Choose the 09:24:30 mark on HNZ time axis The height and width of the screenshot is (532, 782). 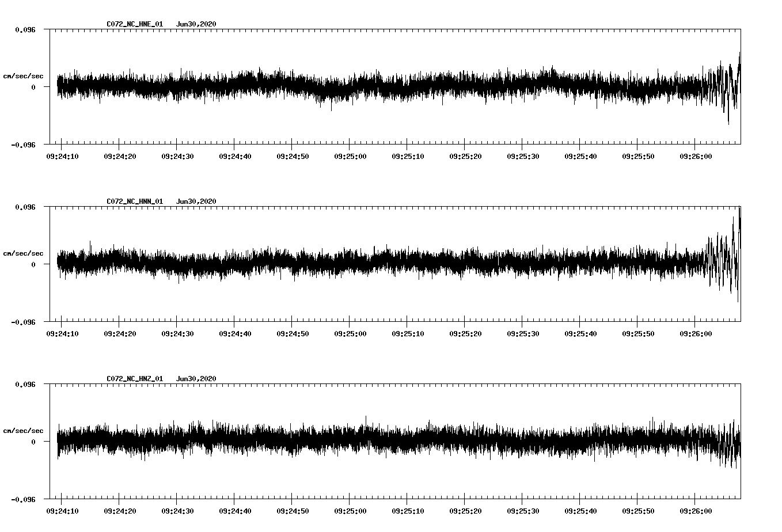177,511
